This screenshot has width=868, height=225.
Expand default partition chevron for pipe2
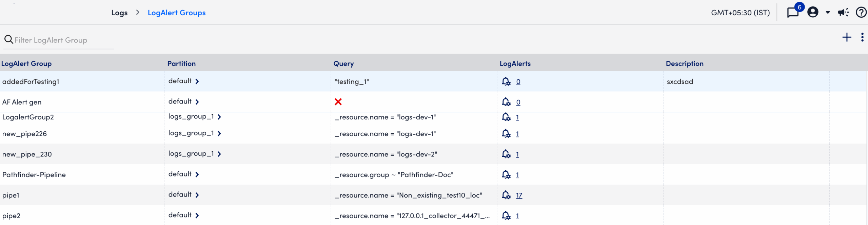tap(197, 215)
